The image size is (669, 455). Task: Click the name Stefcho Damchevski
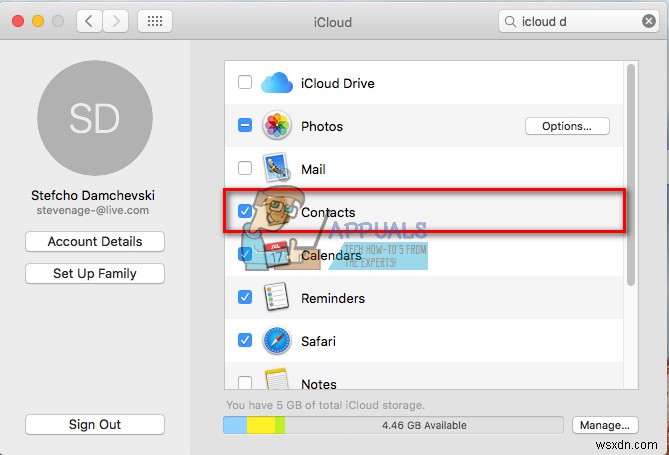(x=93, y=195)
